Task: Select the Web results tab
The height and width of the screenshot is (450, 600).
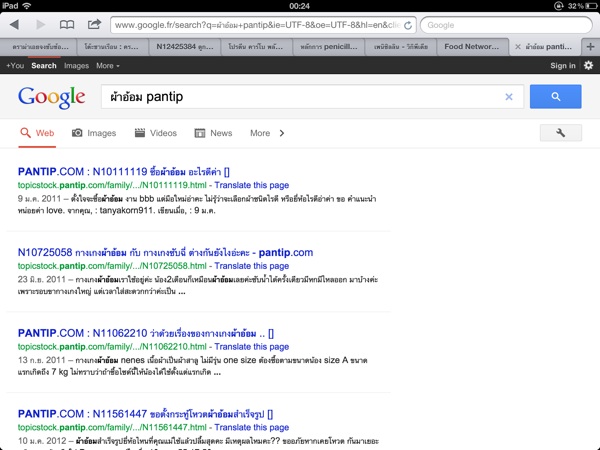Action: point(37,133)
